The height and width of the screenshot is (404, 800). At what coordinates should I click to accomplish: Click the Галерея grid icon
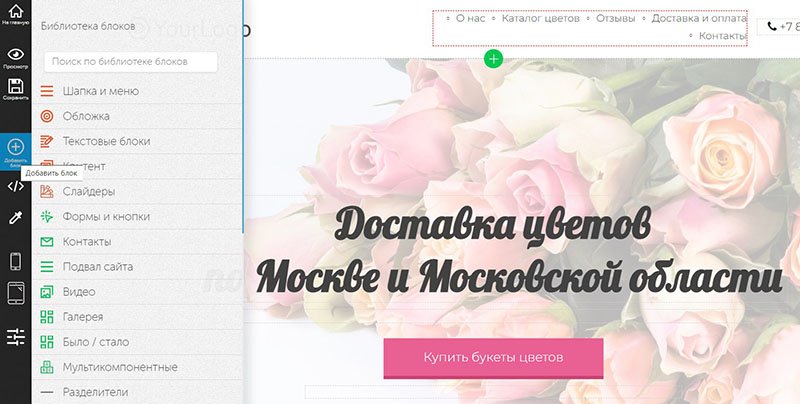[47, 317]
